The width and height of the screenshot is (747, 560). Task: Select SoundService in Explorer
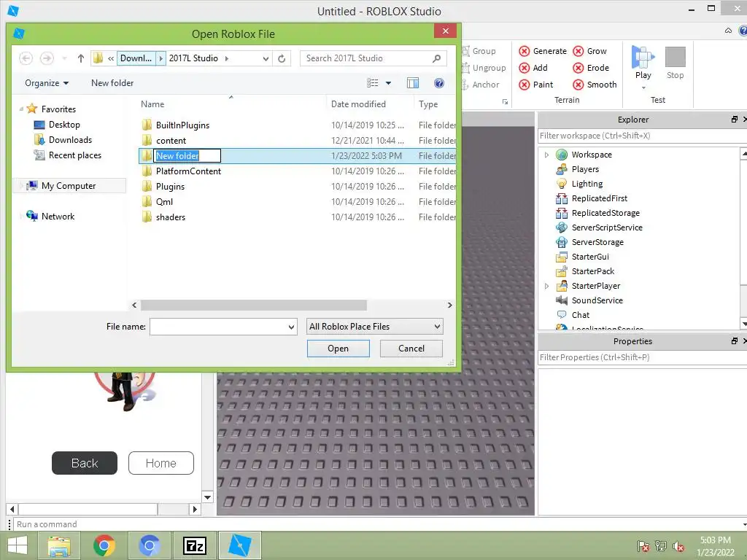597,300
